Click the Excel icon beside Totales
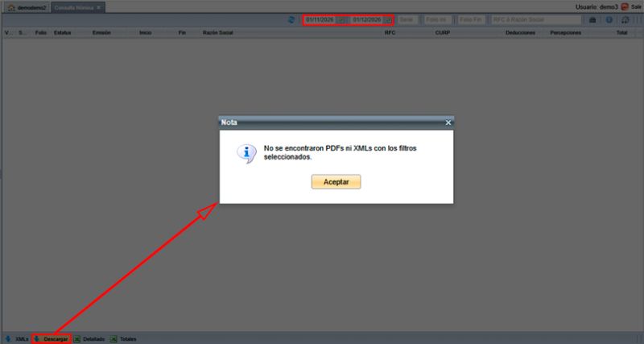The image size is (644, 344). coord(114,339)
